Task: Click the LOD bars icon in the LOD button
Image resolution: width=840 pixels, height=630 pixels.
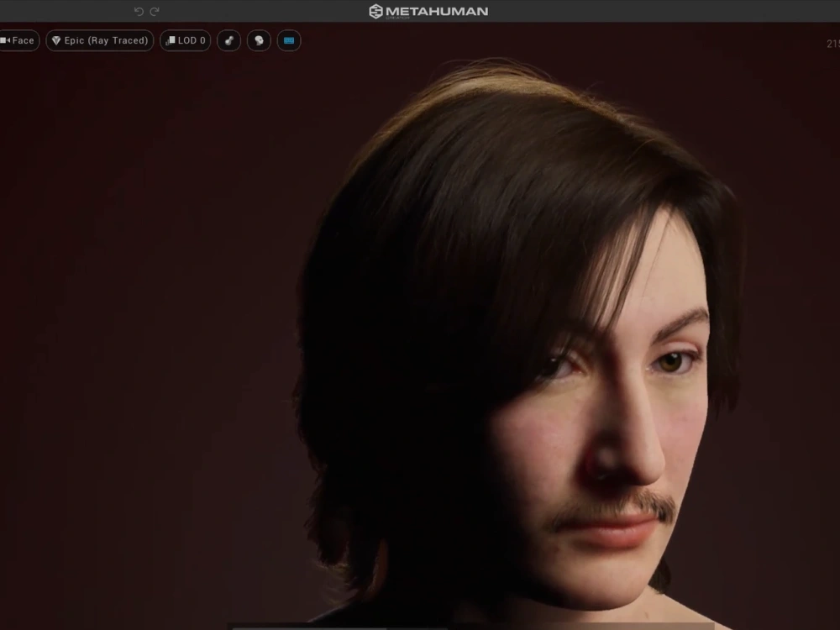Action: point(171,40)
